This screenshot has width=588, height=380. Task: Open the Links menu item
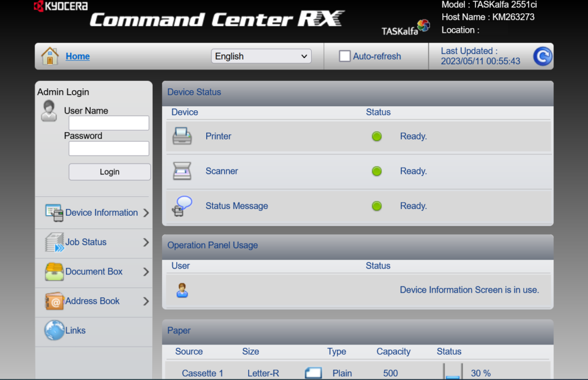click(75, 331)
